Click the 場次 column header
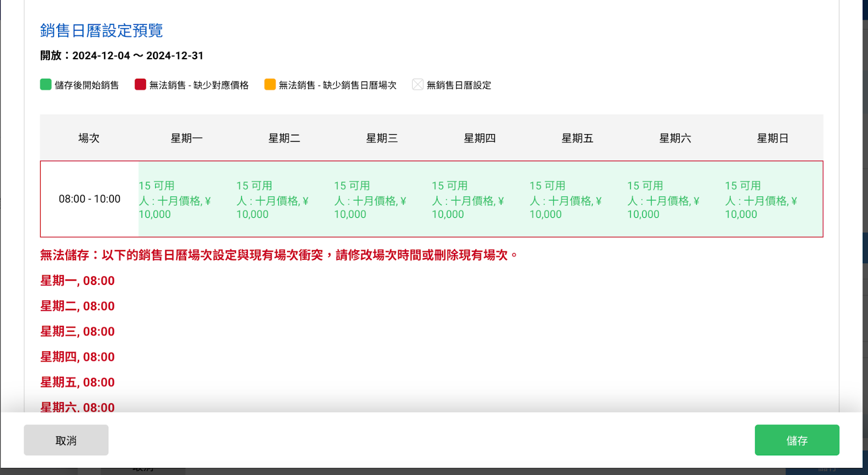The image size is (868, 475). (89, 138)
